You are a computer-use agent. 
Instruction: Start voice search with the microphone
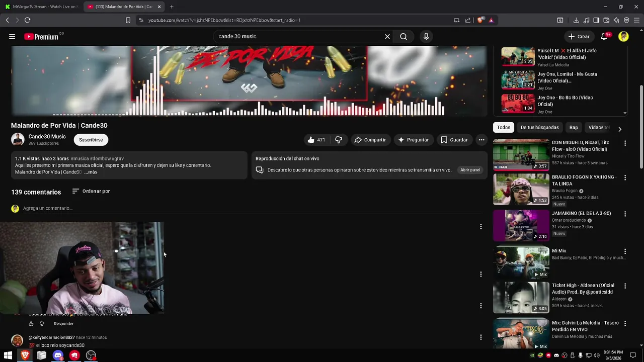pyautogui.click(x=426, y=36)
